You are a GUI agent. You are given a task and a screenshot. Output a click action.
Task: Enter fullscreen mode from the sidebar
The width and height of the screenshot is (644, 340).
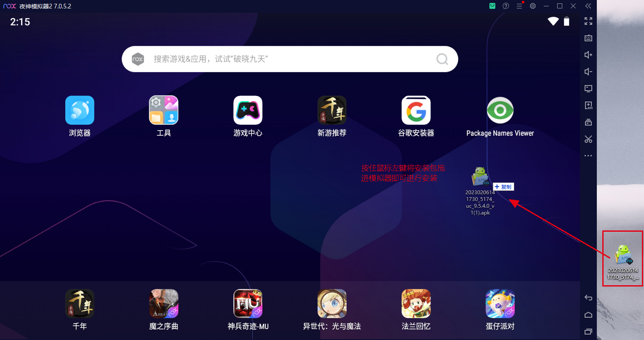pyautogui.click(x=588, y=21)
